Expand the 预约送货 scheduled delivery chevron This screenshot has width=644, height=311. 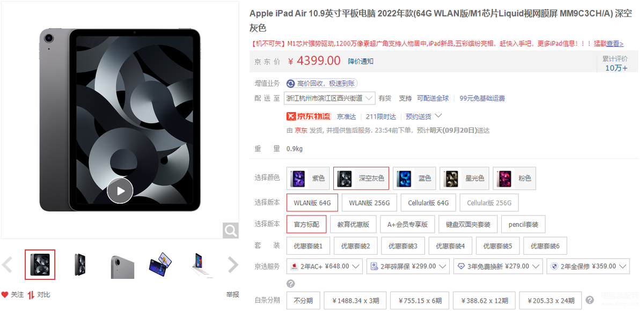click(x=438, y=116)
